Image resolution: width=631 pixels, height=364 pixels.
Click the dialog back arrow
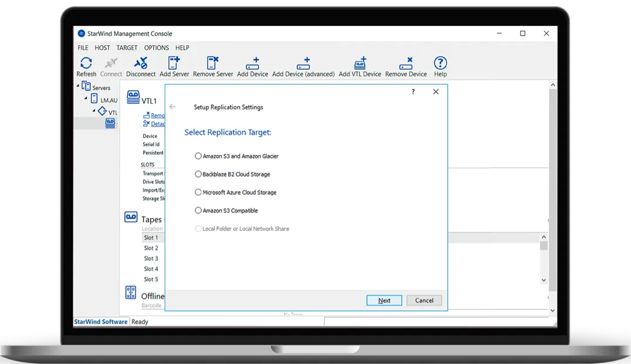[172, 107]
